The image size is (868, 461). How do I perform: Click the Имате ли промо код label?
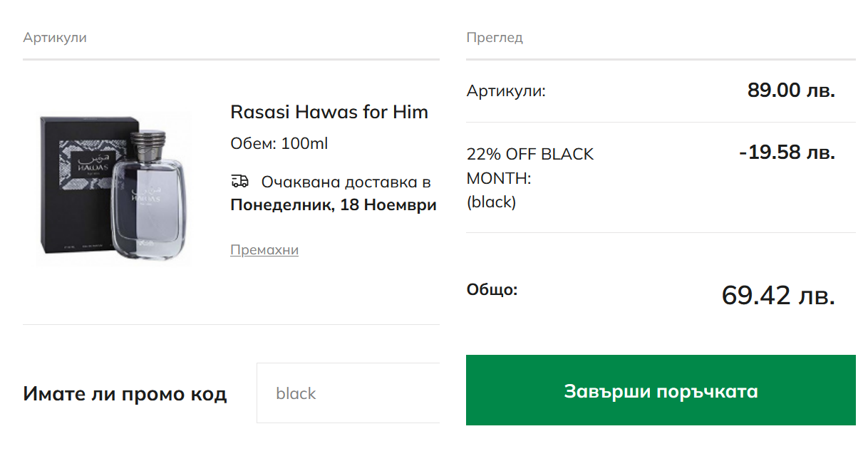click(125, 393)
